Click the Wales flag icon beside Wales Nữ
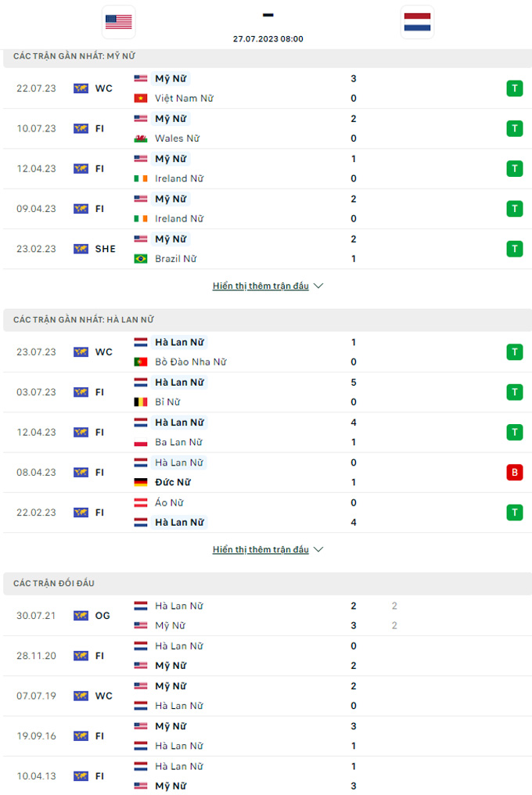 tap(141, 138)
